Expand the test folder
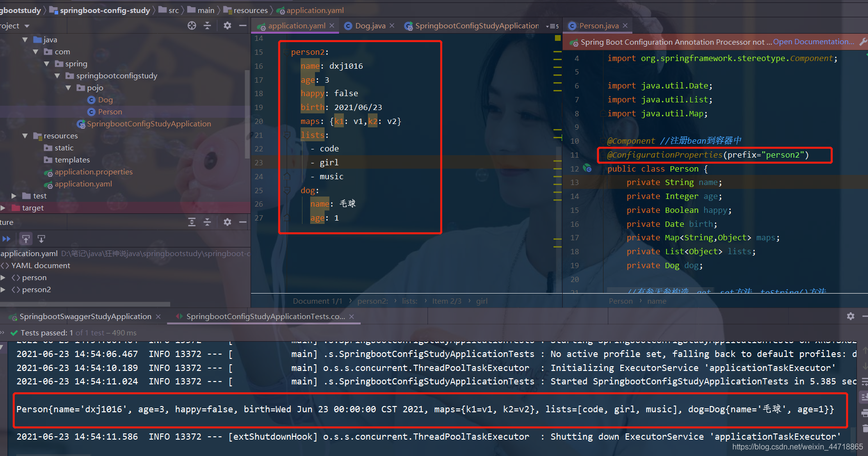This screenshot has height=456, width=868. pyautogui.click(x=14, y=196)
